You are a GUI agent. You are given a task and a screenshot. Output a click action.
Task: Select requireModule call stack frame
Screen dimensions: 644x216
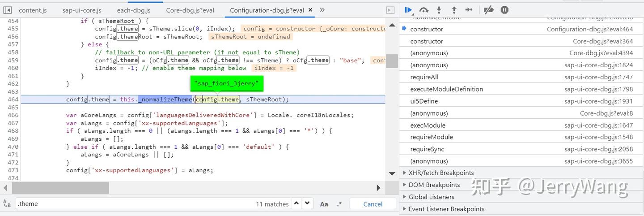click(x=521, y=137)
